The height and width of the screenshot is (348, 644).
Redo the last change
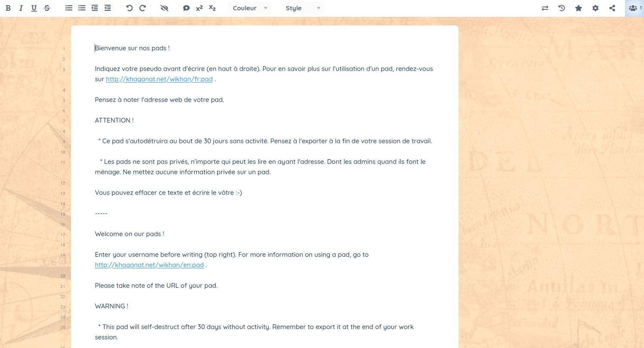click(142, 8)
